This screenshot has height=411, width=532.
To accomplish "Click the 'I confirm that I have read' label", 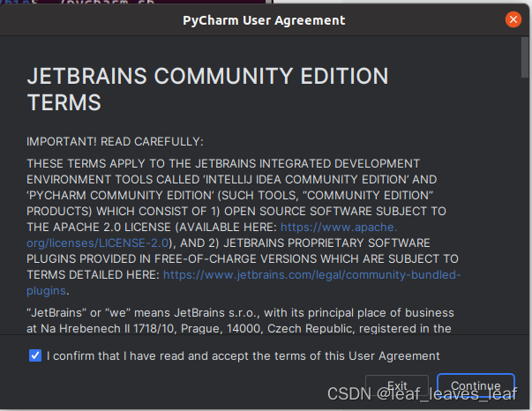I will coord(243,355).
